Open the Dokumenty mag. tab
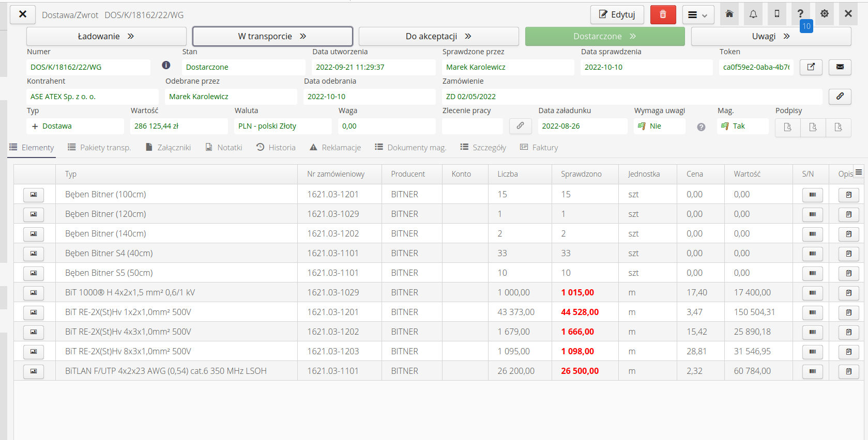The height and width of the screenshot is (440, 868). [410, 148]
